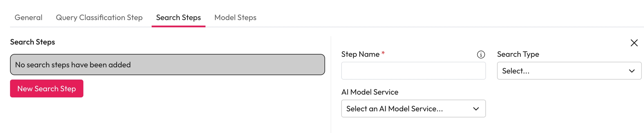
Task: Click the pink underline beneath Search Steps tab
Action: [178, 26]
